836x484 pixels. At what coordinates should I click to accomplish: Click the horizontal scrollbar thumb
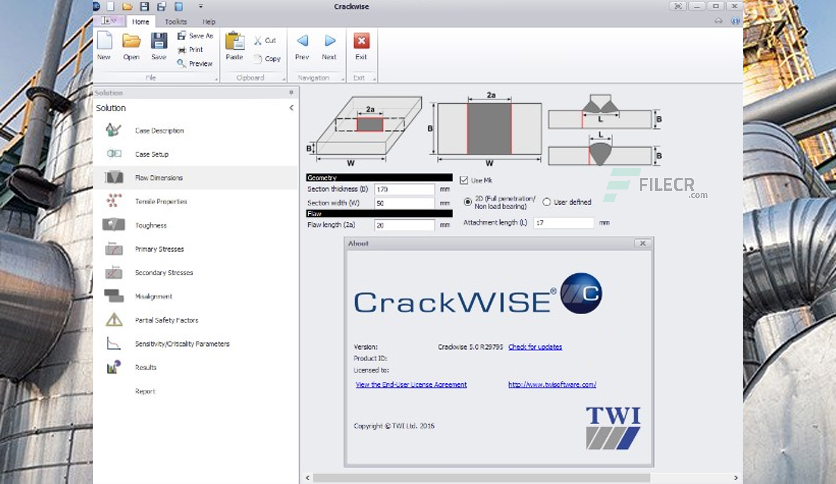pyautogui.click(x=481, y=478)
